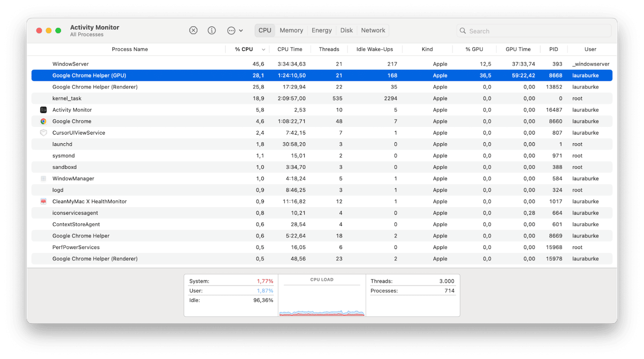Image resolution: width=644 pixels, height=359 pixels.
Task: Click the WindowManager process icon
Action: 43,178
